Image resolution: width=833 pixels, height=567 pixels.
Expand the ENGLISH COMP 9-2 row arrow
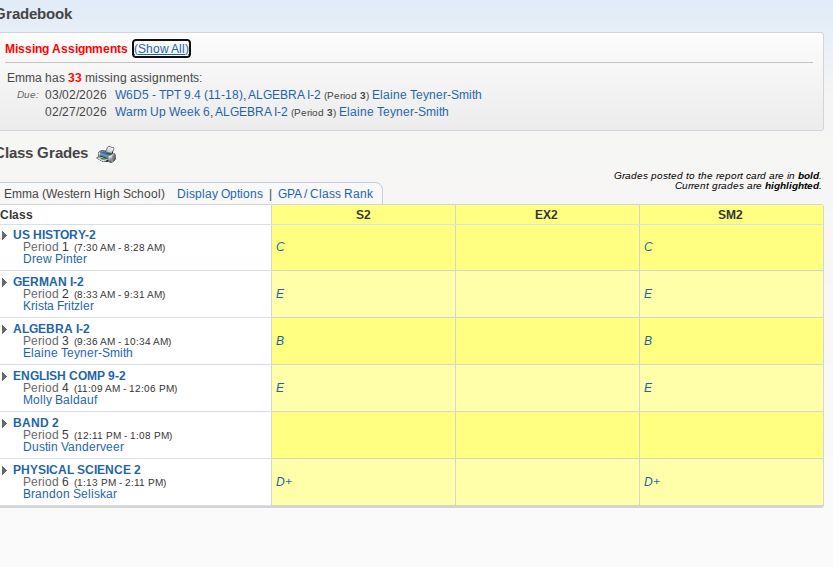click(4, 376)
